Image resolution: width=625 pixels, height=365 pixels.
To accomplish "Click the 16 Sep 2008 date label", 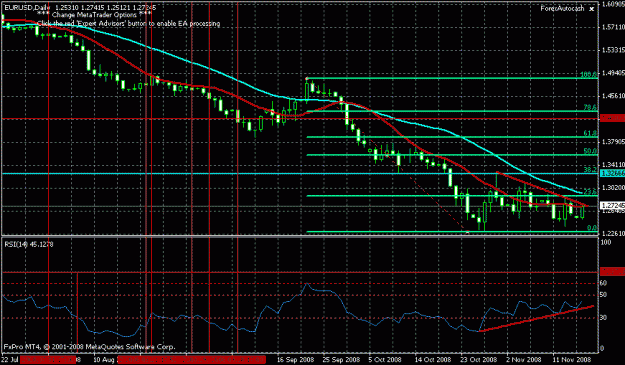I will click(x=295, y=360).
